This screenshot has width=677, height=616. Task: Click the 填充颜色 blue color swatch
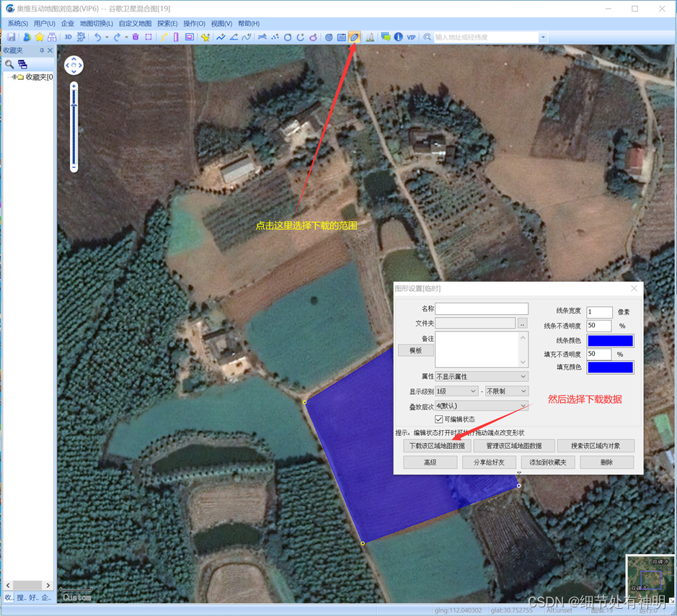point(610,367)
